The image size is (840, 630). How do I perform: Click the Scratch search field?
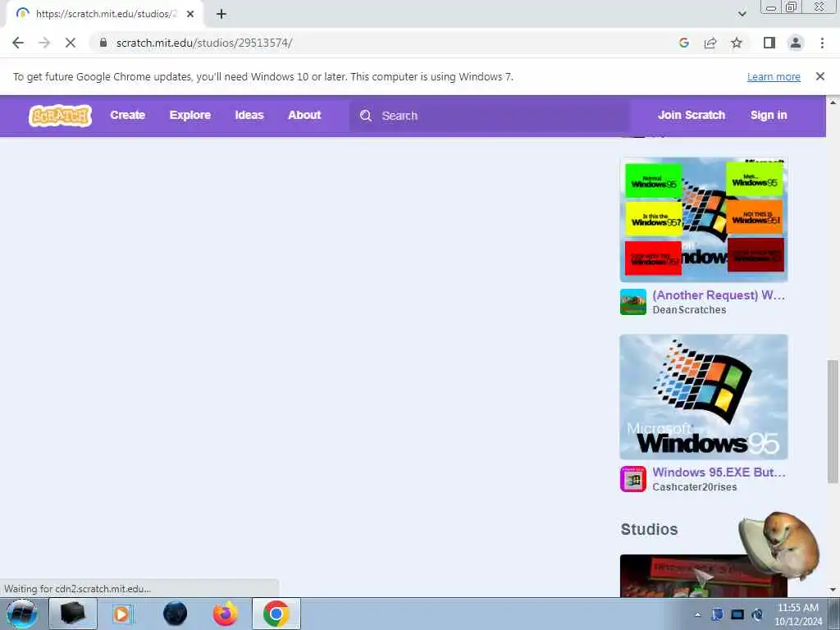(x=490, y=116)
